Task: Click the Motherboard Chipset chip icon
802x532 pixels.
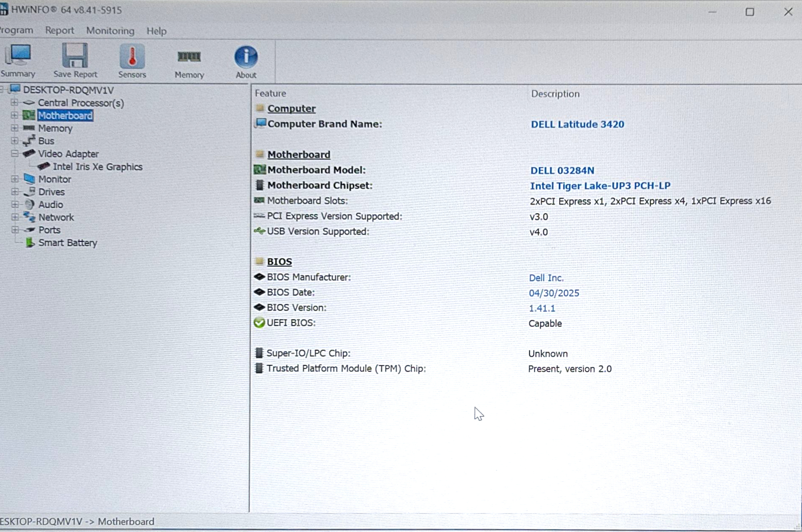Action: pos(260,185)
